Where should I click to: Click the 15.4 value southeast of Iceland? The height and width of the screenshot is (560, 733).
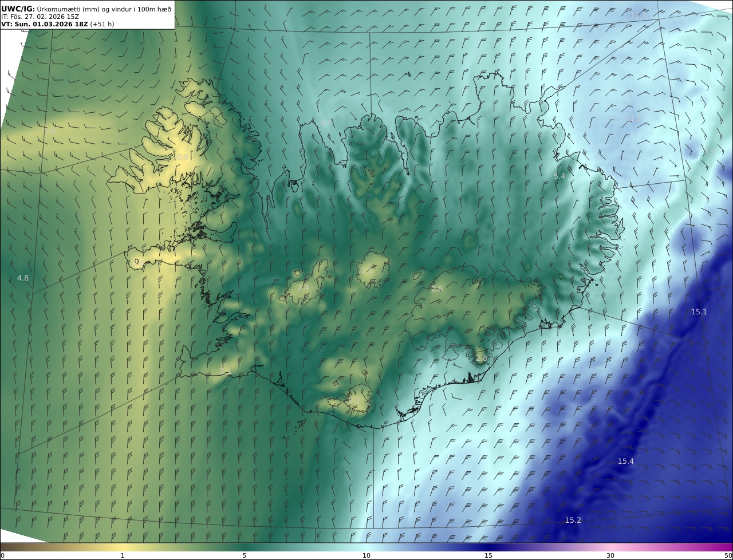pyautogui.click(x=626, y=462)
